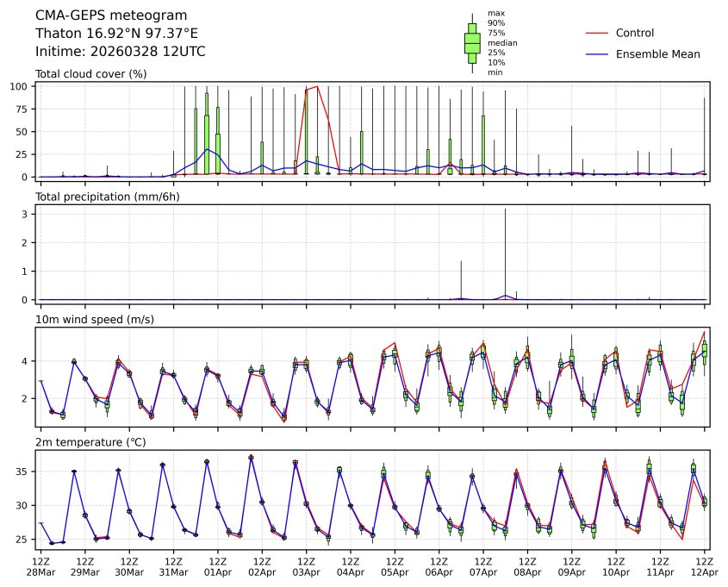Click the CMA-GEPS meteogram title
728x587 pixels.
[111, 16]
